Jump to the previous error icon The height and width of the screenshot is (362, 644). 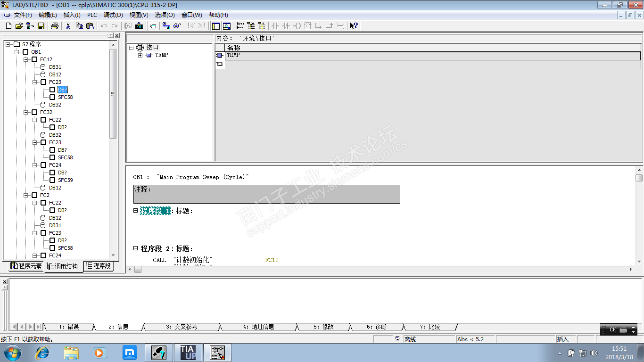point(191,26)
